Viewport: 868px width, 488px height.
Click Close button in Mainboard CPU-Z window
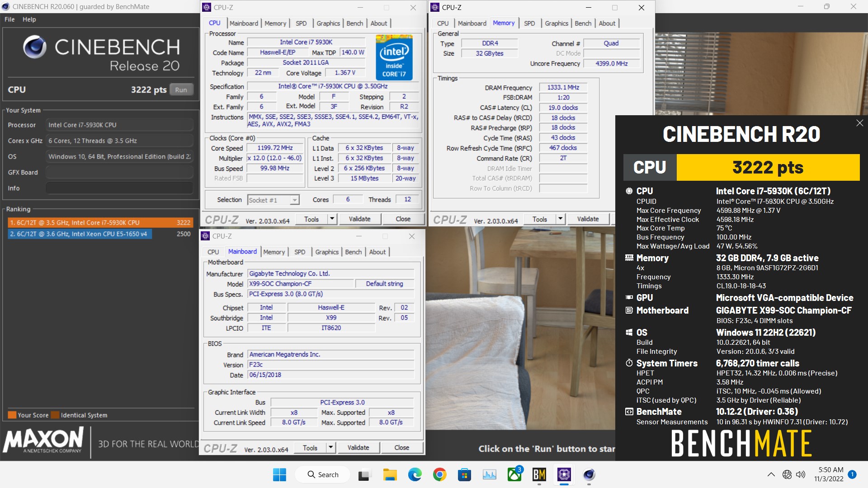point(402,448)
